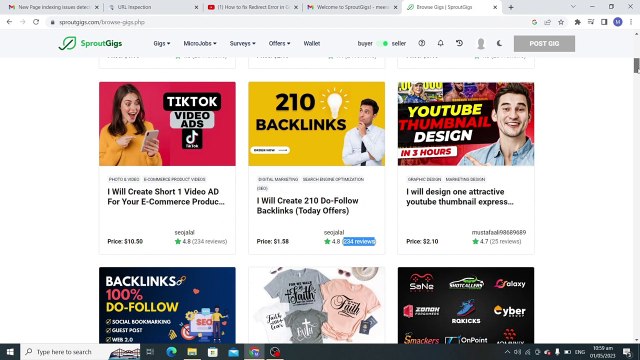Open 'I Will Create Short 1 Video AD' title
The image size is (640, 360).
click(166, 197)
